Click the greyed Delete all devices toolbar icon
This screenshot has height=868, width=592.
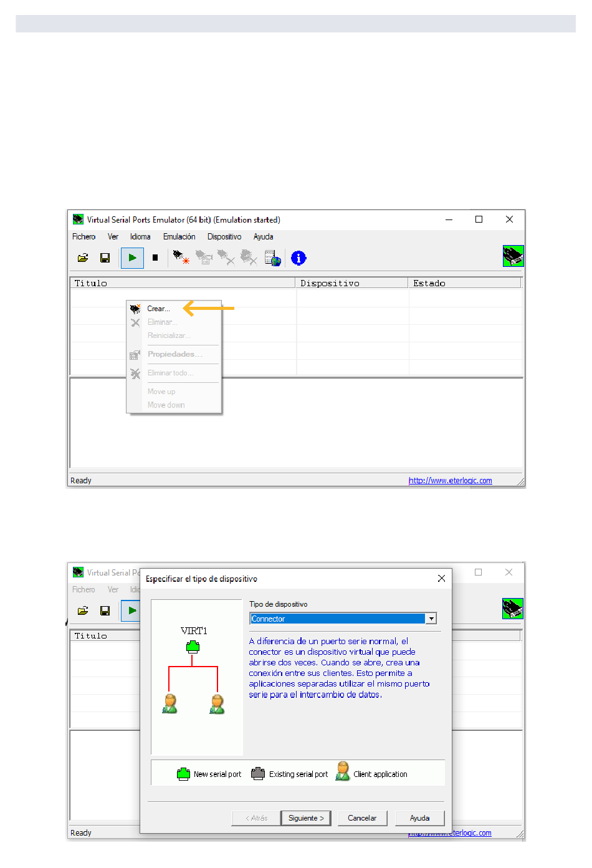tap(249, 258)
